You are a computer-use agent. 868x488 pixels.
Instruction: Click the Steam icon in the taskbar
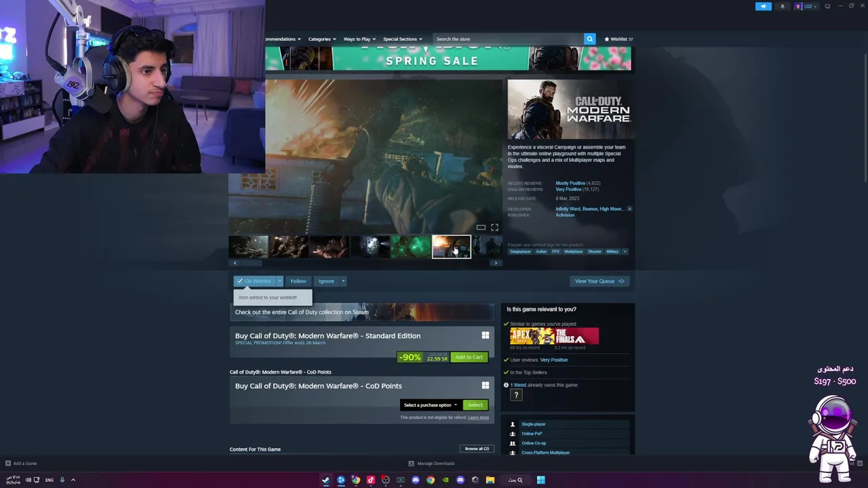325,480
